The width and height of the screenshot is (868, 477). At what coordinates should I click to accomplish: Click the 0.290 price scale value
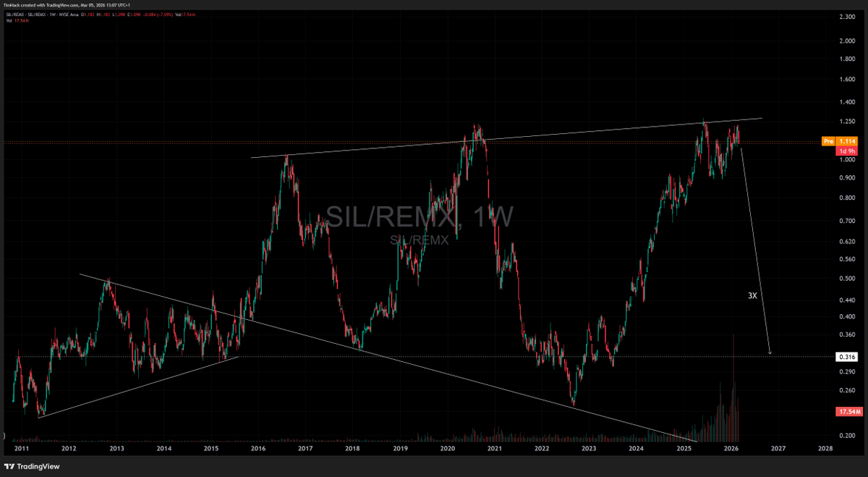[x=847, y=371]
